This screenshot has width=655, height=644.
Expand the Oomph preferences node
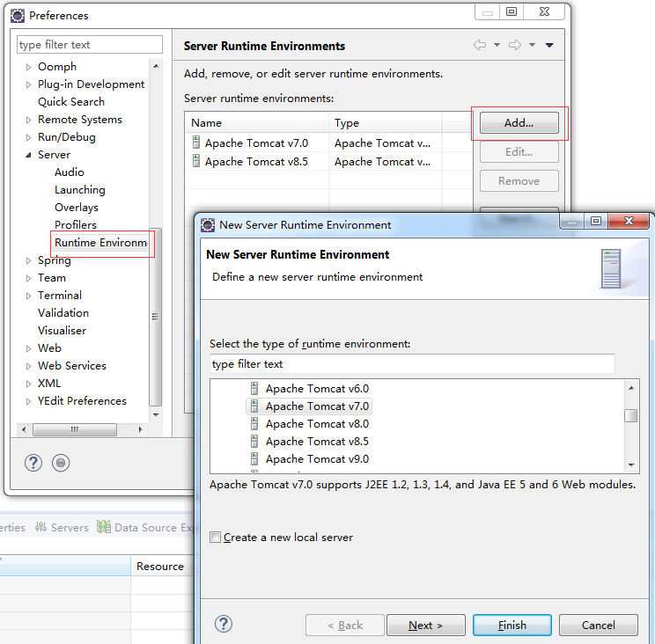pyautogui.click(x=28, y=67)
